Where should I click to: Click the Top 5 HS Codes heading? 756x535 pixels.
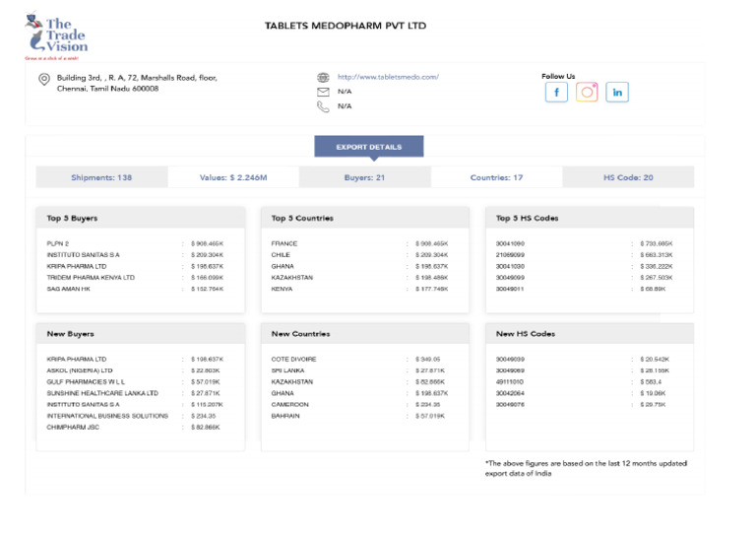527,218
